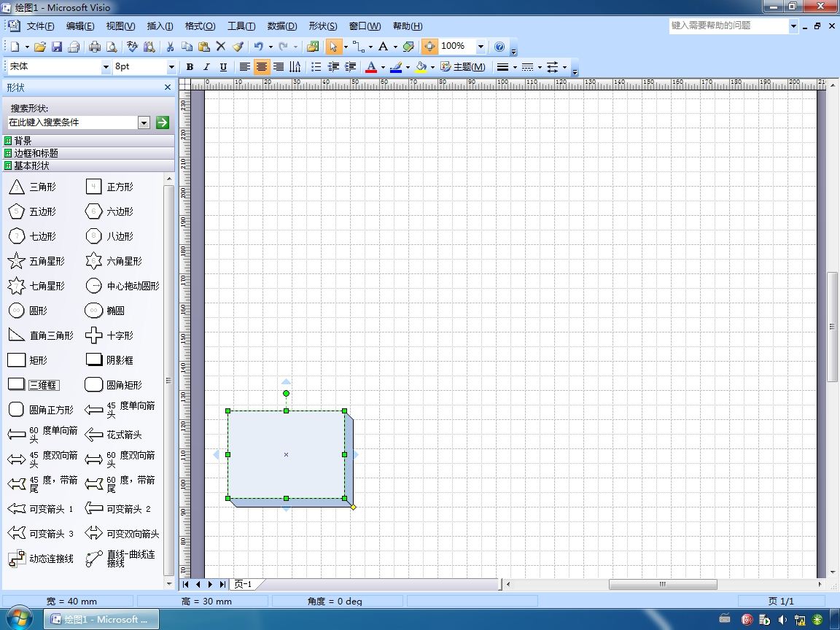Click the New drawing icon
The height and width of the screenshot is (630, 840).
(x=15, y=47)
